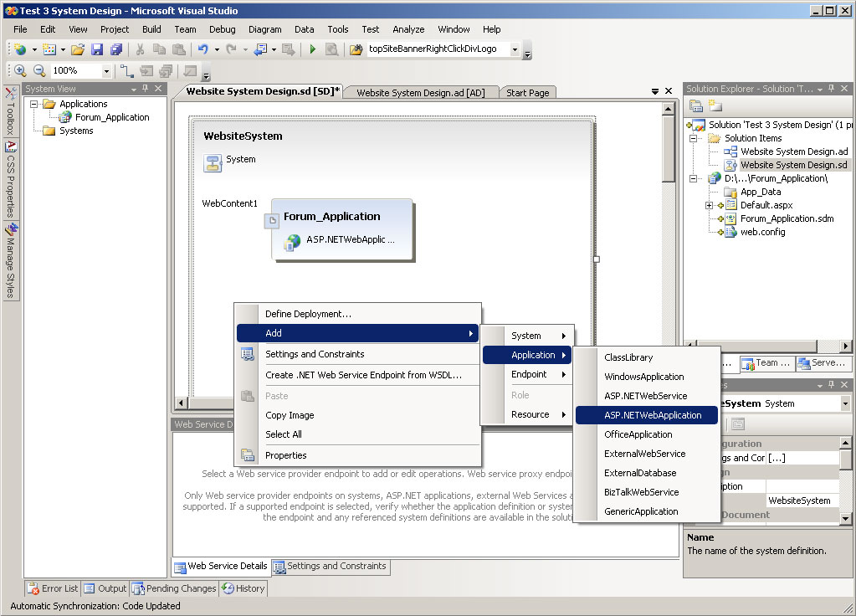Click the Cut scissors icon

click(141, 49)
